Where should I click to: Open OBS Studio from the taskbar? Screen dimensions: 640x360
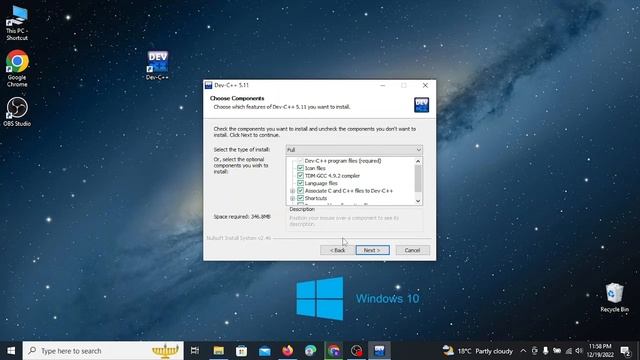coord(356,351)
